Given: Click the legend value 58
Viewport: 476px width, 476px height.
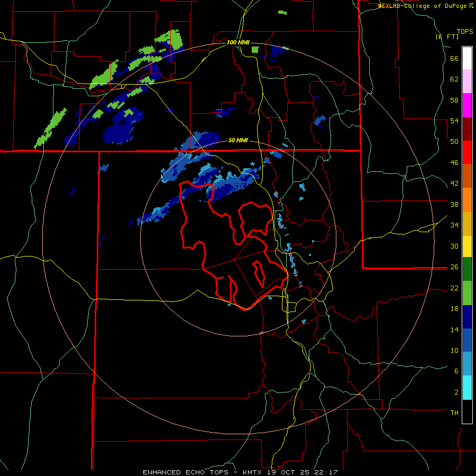Looking at the screenshot, I should click(454, 100).
